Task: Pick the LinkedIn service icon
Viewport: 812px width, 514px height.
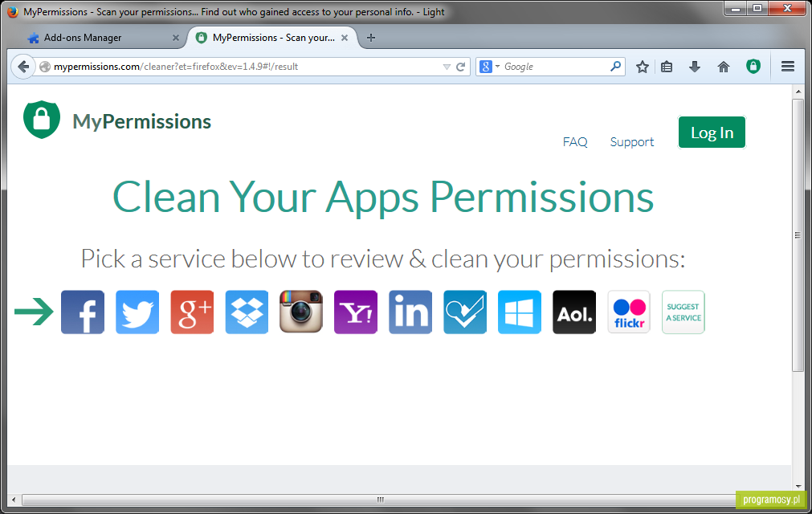Action: (410, 312)
